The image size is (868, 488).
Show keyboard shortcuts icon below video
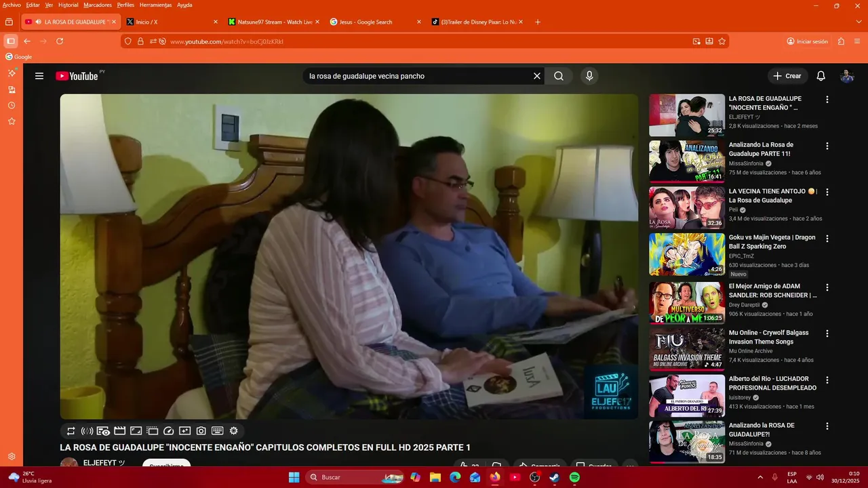tap(218, 430)
